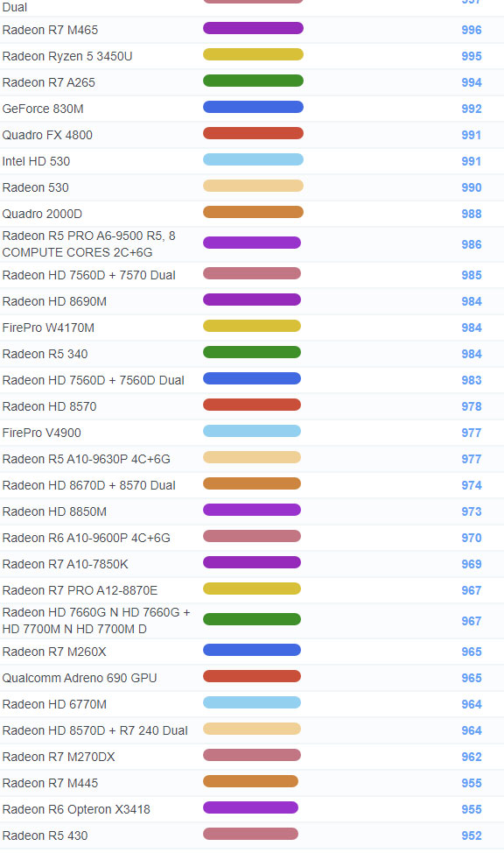Image resolution: width=504 pixels, height=853 pixels.
Task: Click the green bar for Radeon R5 340
Action: (x=252, y=352)
